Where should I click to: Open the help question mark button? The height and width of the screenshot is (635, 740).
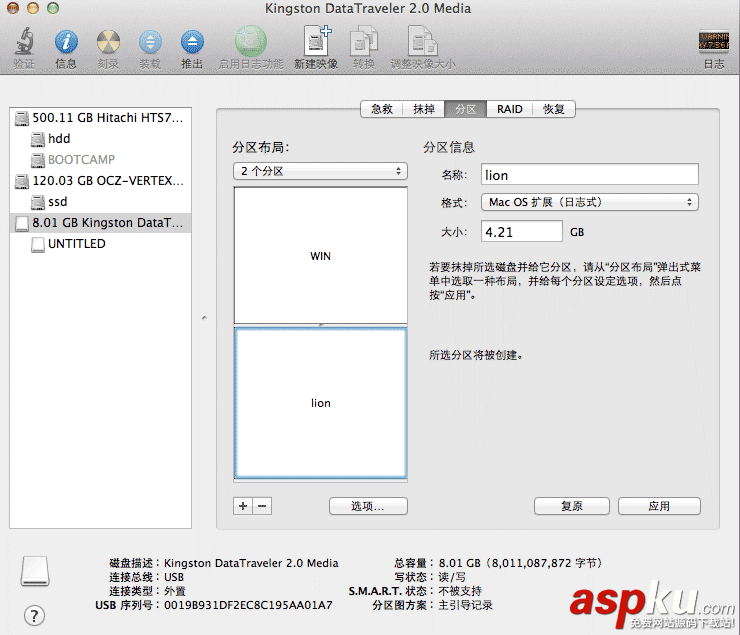pyautogui.click(x=34, y=616)
